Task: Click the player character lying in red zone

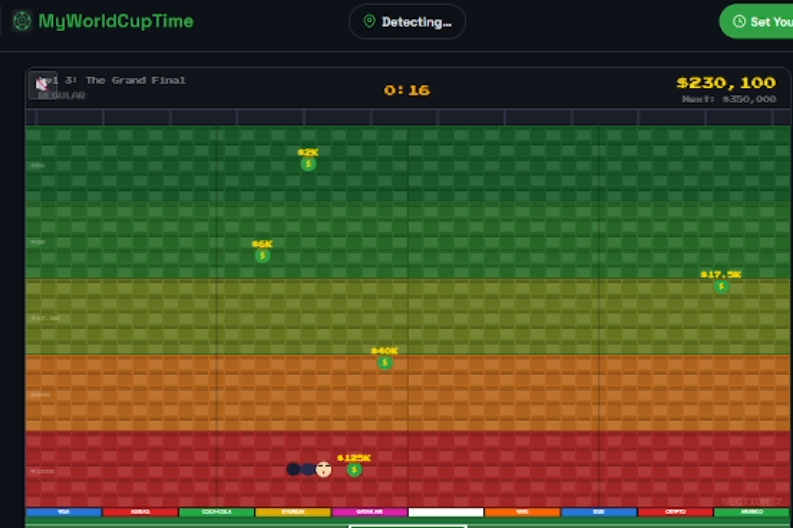Action: 310,469
